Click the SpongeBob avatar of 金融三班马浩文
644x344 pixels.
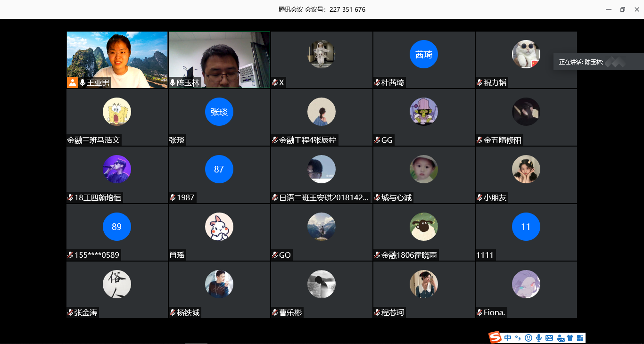(116, 112)
